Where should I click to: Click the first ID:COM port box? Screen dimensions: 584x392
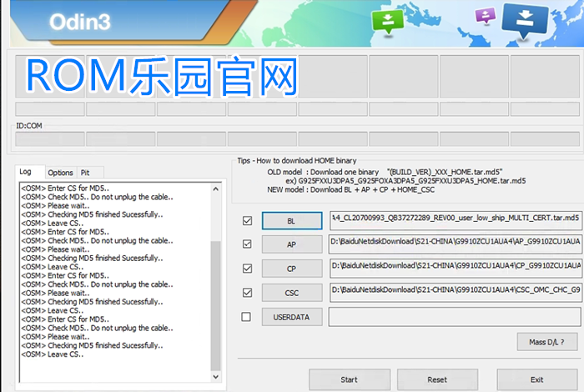coord(50,138)
